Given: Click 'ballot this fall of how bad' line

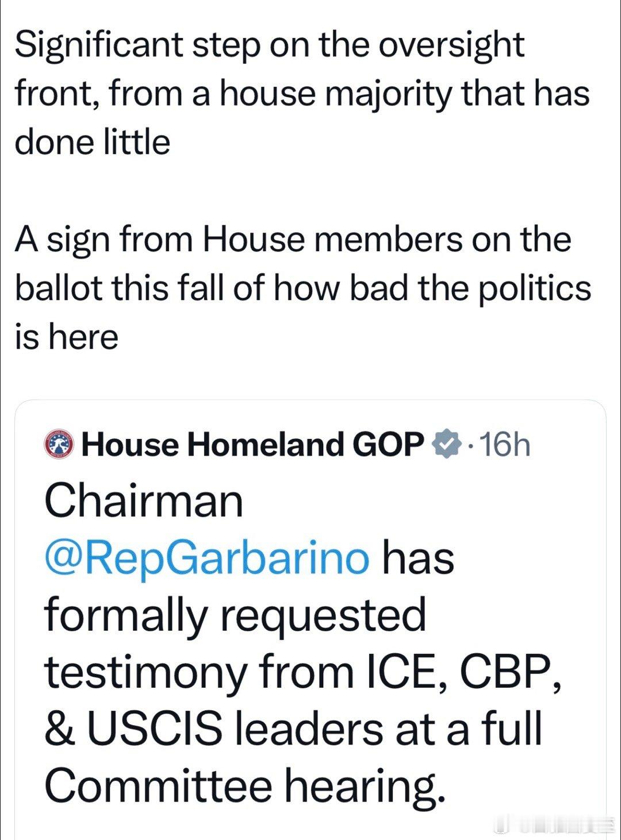Looking at the screenshot, I should click(303, 288).
